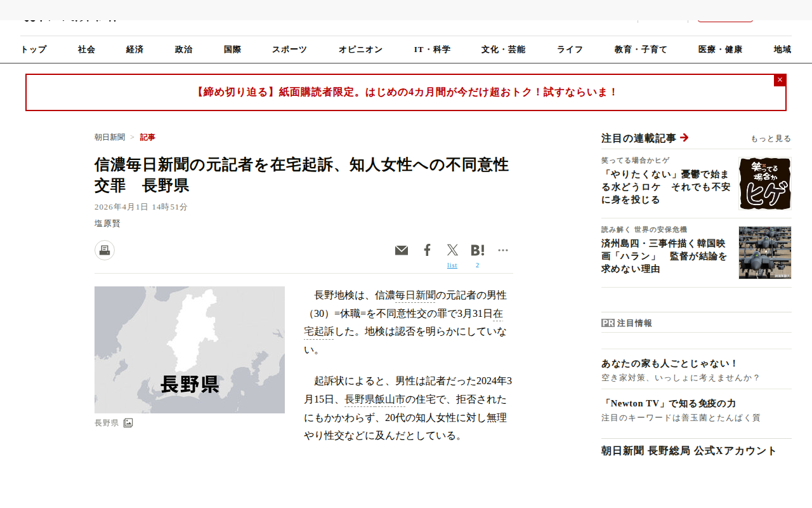Share the article on Facebook

pyautogui.click(x=427, y=250)
